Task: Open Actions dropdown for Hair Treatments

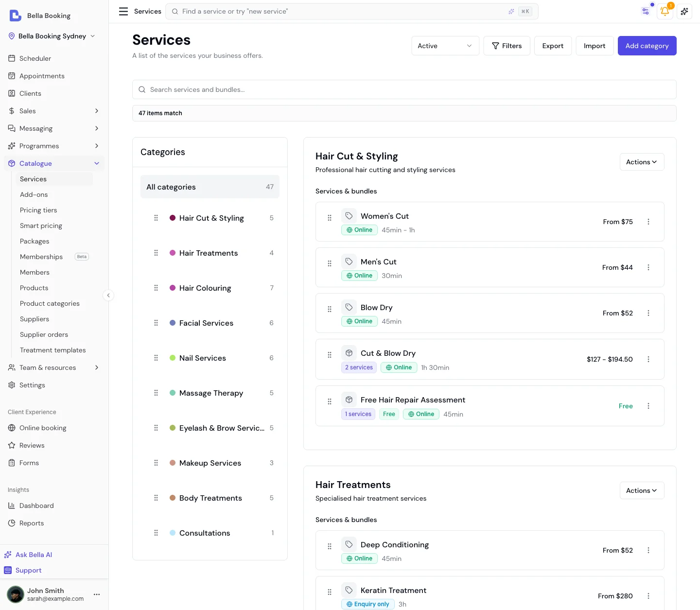Action: [x=642, y=490]
